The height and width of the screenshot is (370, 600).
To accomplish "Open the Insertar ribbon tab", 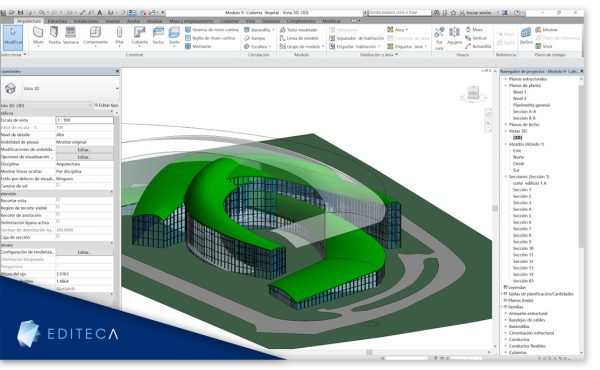I will 112,21.
